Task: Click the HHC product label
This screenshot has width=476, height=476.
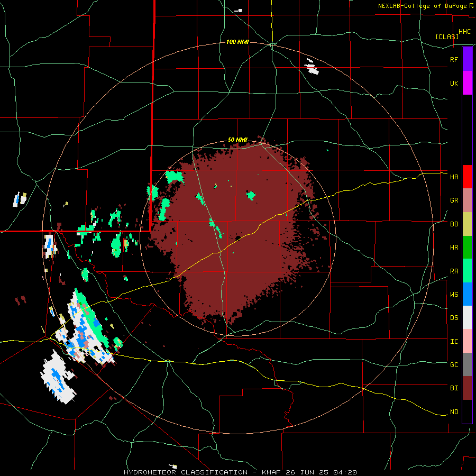Action: 465,32
